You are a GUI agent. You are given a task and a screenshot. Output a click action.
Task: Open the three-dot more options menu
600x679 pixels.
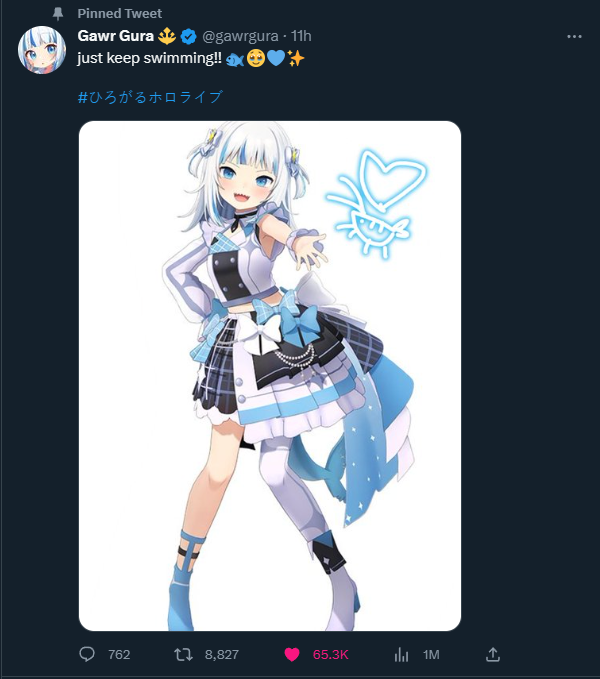pyautogui.click(x=574, y=37)
